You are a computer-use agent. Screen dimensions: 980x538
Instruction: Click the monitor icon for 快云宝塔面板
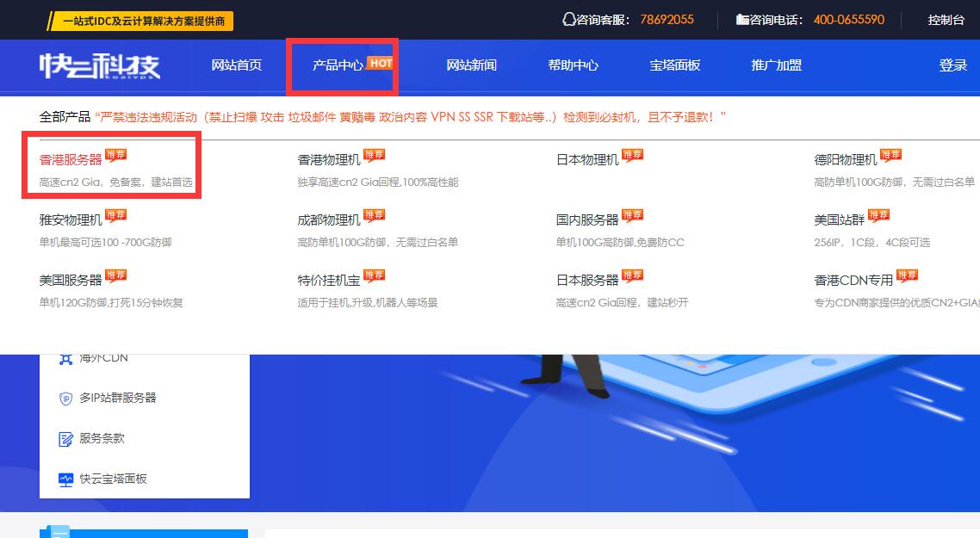tap(66, 479)
